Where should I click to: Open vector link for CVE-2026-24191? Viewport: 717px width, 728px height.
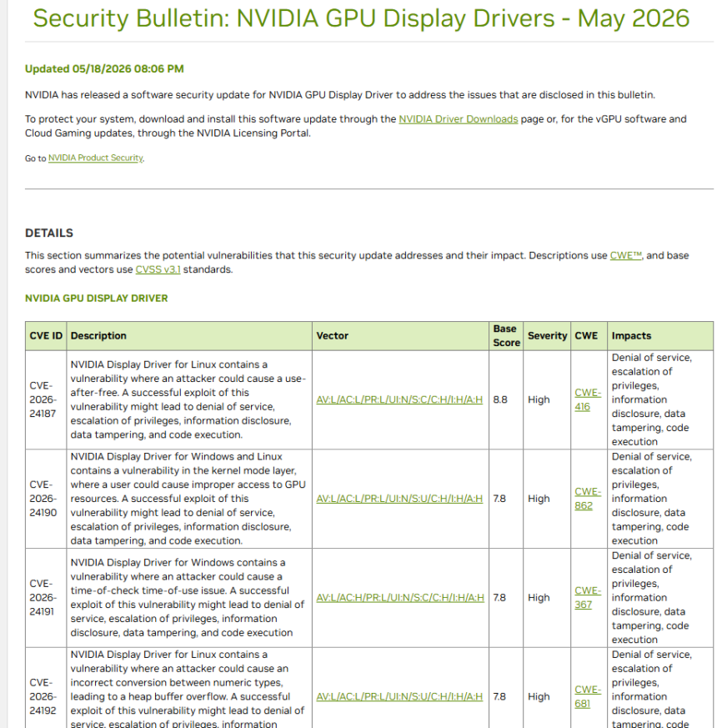click(x=400, y=598)
